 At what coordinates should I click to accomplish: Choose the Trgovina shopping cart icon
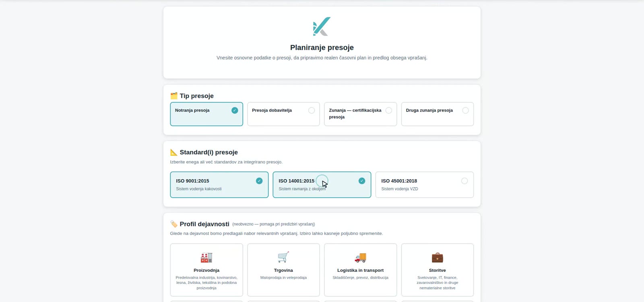(283, 257)
